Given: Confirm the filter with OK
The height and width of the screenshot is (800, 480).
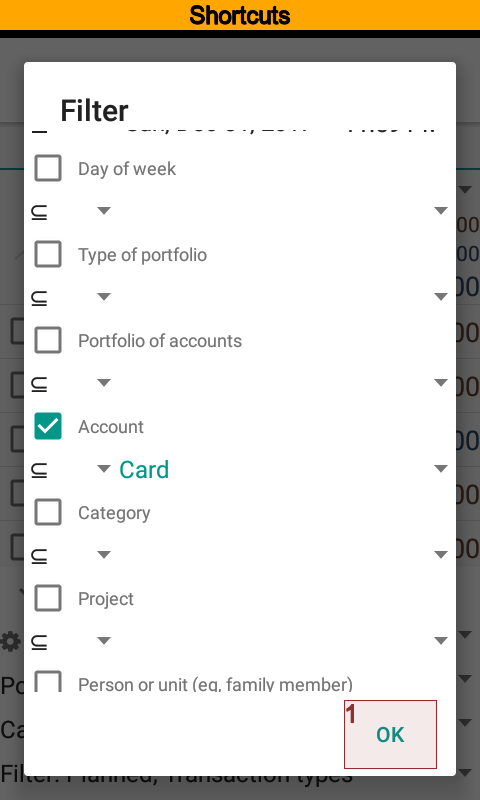Looking at the screenshot, I should click(x=390, y=734).
